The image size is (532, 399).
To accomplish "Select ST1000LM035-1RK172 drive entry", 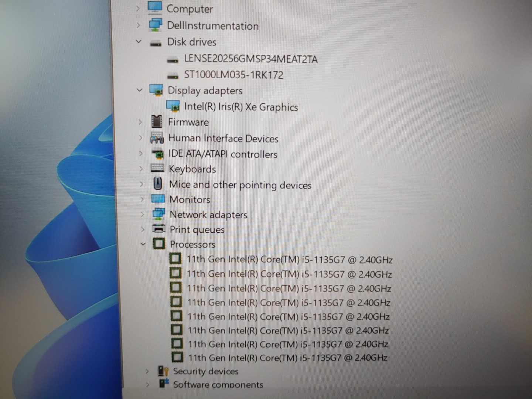I will 233,75.
